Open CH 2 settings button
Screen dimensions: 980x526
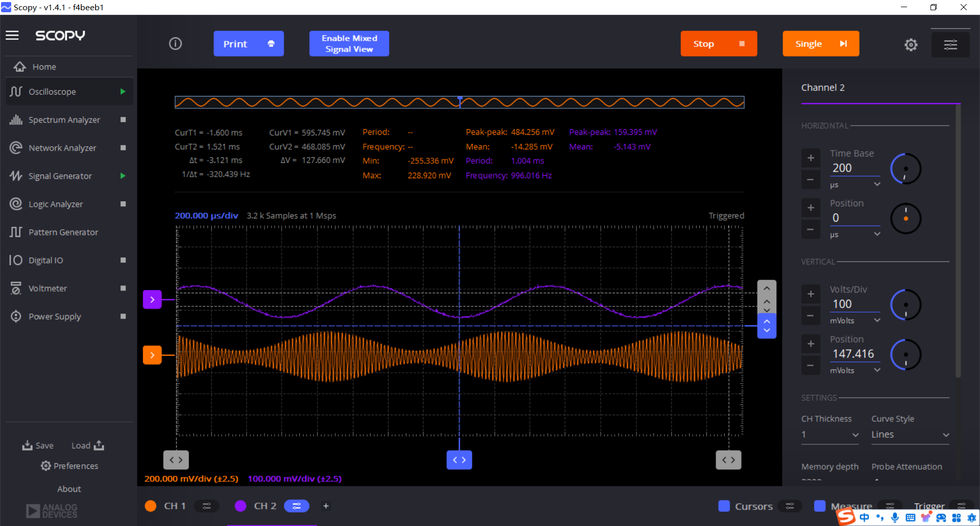point(297,506)
